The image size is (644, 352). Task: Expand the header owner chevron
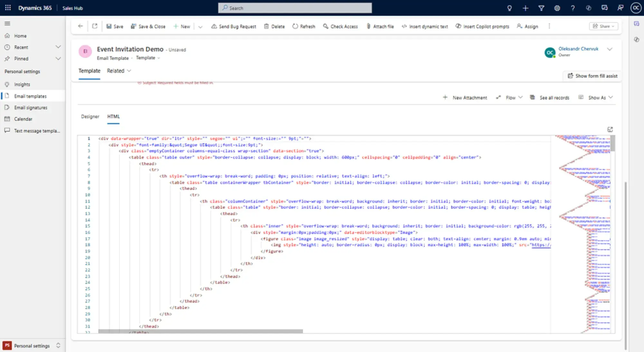point(609,49)
